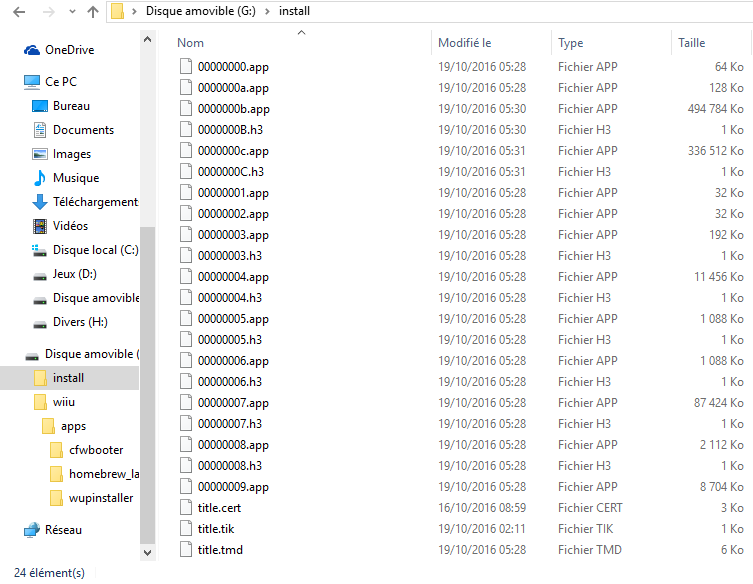The image size is (753, 584).
Task: Click the Musique note icon
Action: 40,178
